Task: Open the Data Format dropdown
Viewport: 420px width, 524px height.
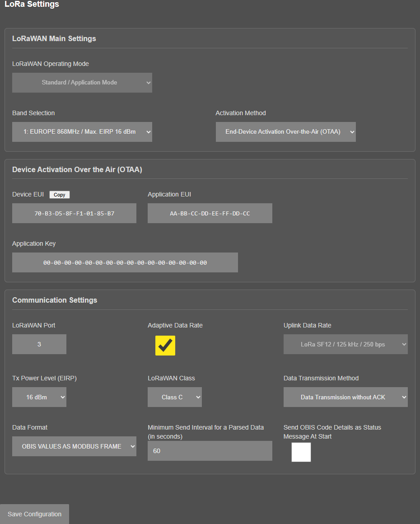Action: [74, 446]
